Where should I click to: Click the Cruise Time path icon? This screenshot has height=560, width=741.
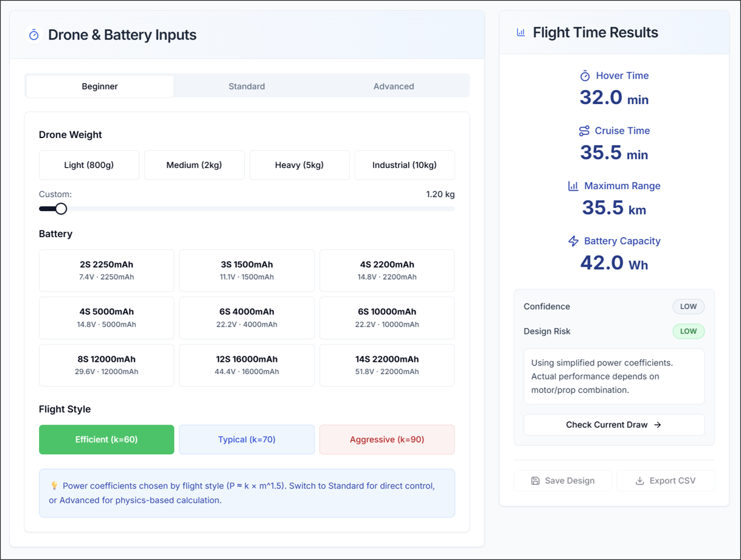(x=584, y=130)
